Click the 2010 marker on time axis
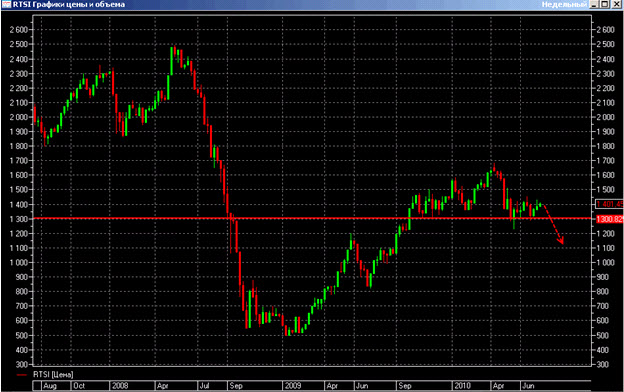This screenshot has width=624, height=392. coord(462,386)
